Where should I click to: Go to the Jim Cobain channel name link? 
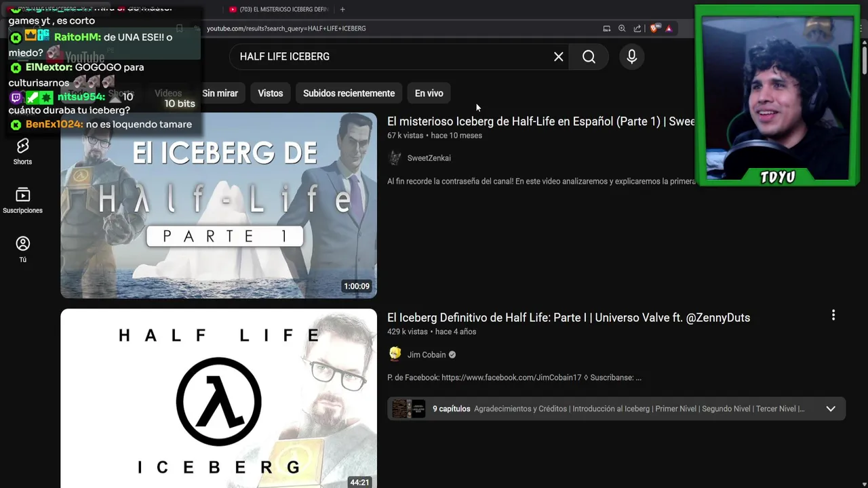tap(427, 354)
